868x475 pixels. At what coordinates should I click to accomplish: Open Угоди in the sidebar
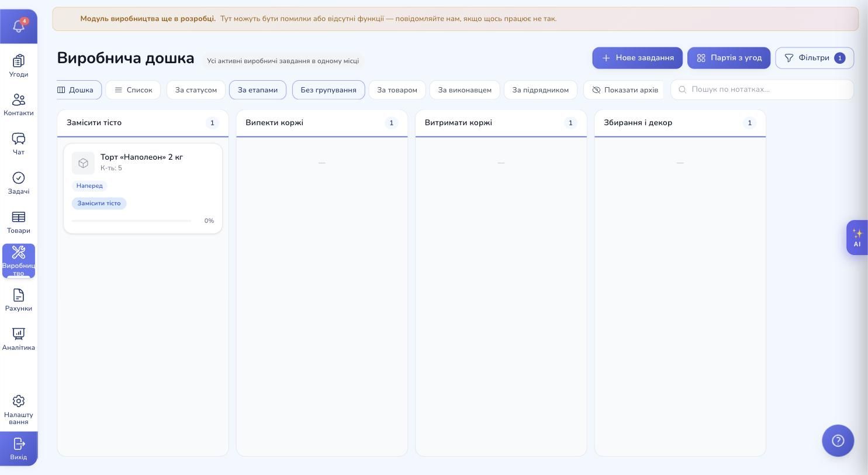[19, 66]
